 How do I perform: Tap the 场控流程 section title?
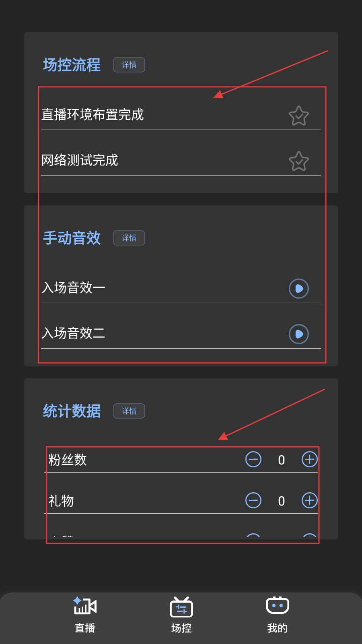coord(72,65)
